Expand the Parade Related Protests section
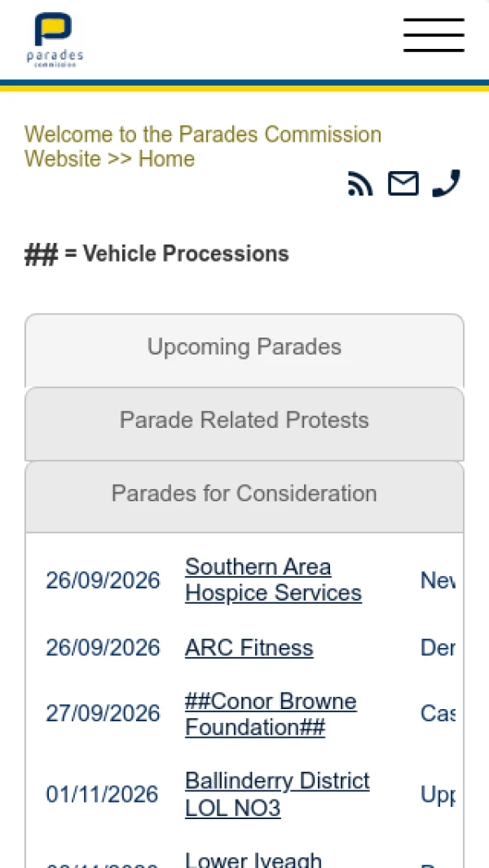Viewport: 489px width, 868px height. 244,421
